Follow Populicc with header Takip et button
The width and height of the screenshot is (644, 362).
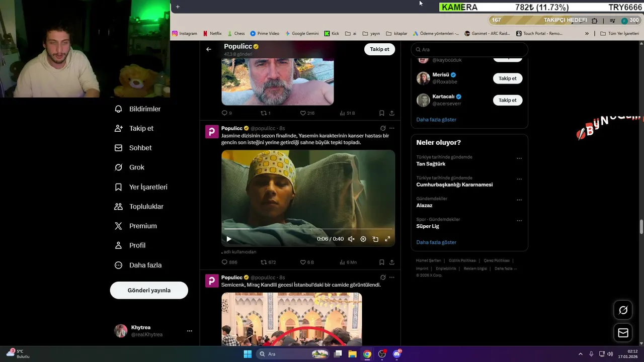(x=379, y=49)
